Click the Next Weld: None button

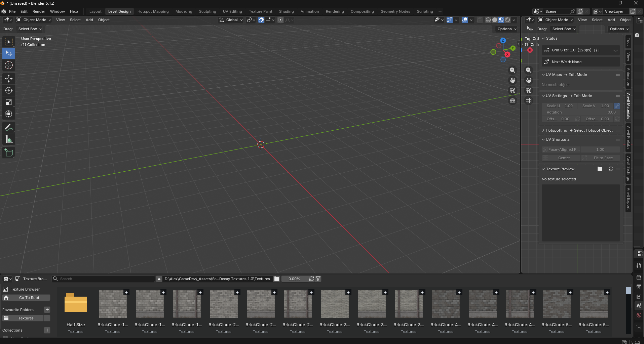(x=581, y=62)
